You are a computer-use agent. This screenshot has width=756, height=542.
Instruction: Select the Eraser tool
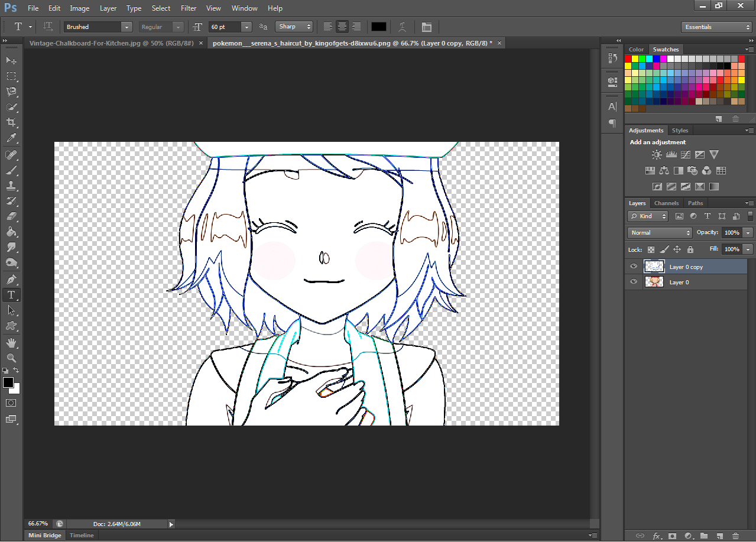(x=11, y=216)
